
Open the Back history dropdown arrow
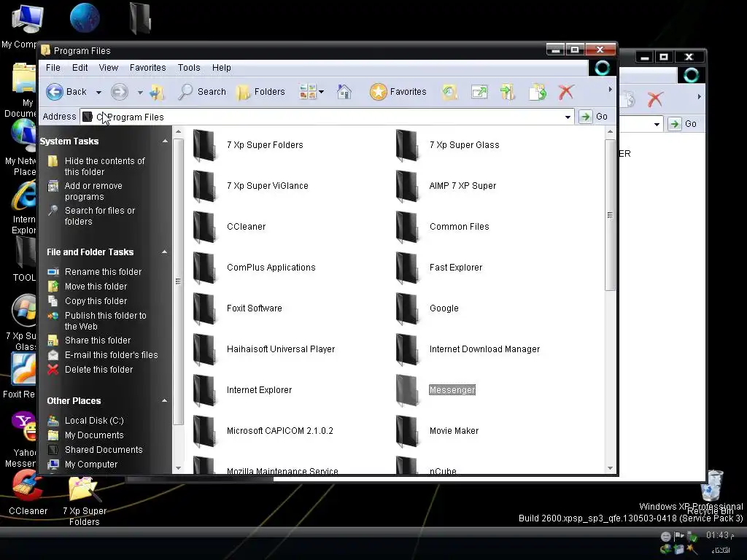98,93
